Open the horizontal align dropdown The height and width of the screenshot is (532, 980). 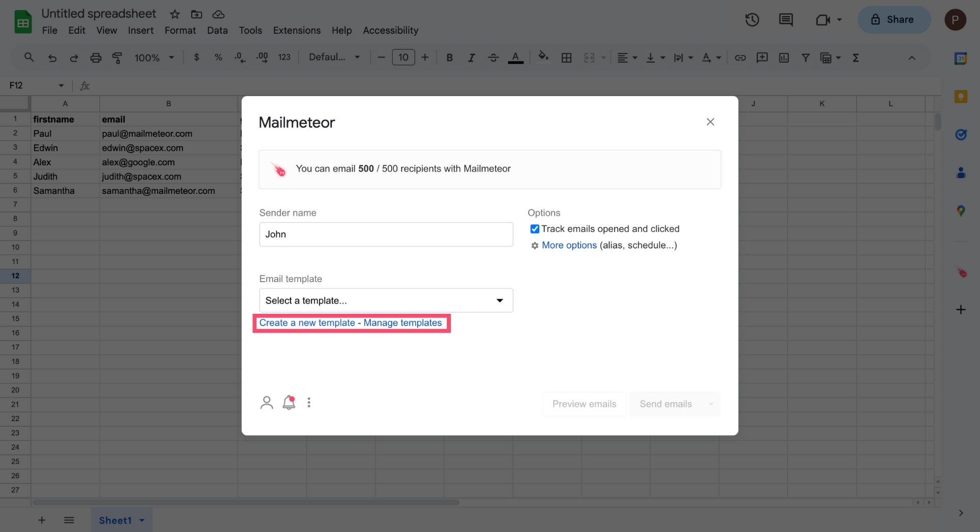627,58
